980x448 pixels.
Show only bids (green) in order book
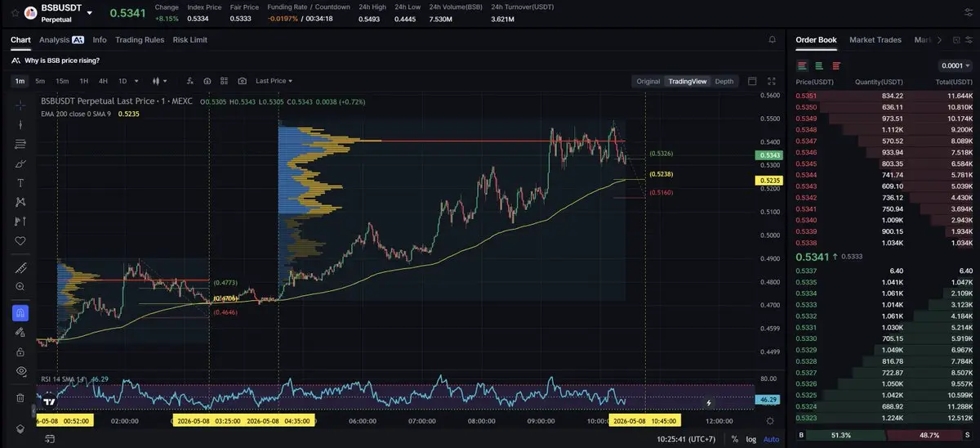point(820,66)
